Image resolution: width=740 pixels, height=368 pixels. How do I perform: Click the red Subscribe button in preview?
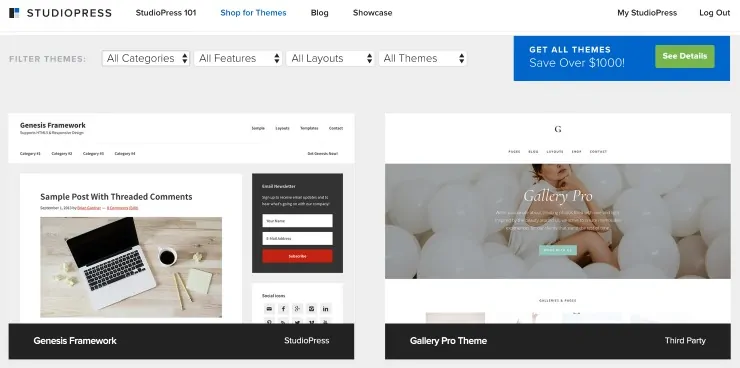click(297, 256)
